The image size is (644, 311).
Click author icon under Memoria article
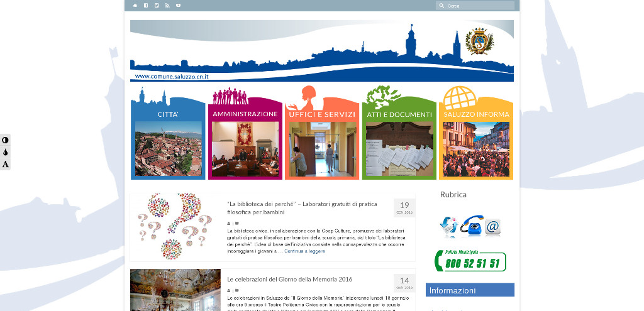pos(229,290)
